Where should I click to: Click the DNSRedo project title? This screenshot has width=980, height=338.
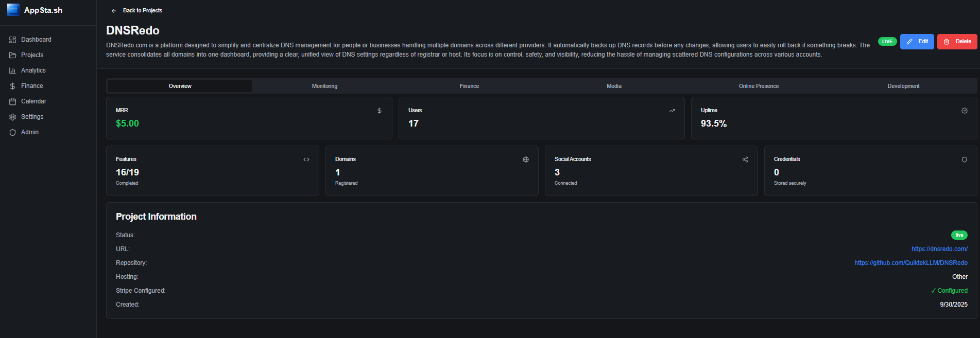click(133, 30)
